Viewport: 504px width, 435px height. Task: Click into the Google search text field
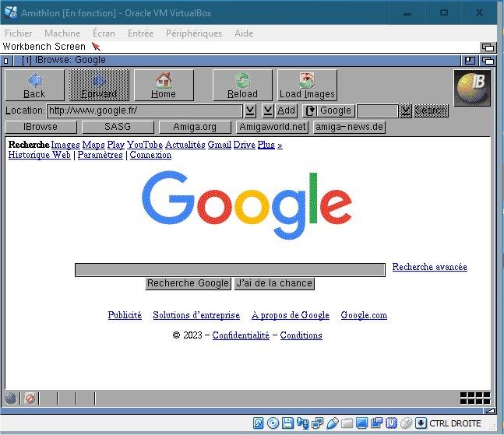click(230, 270)
